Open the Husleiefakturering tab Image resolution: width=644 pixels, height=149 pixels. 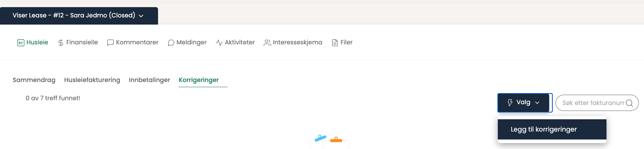coord(92,80)
